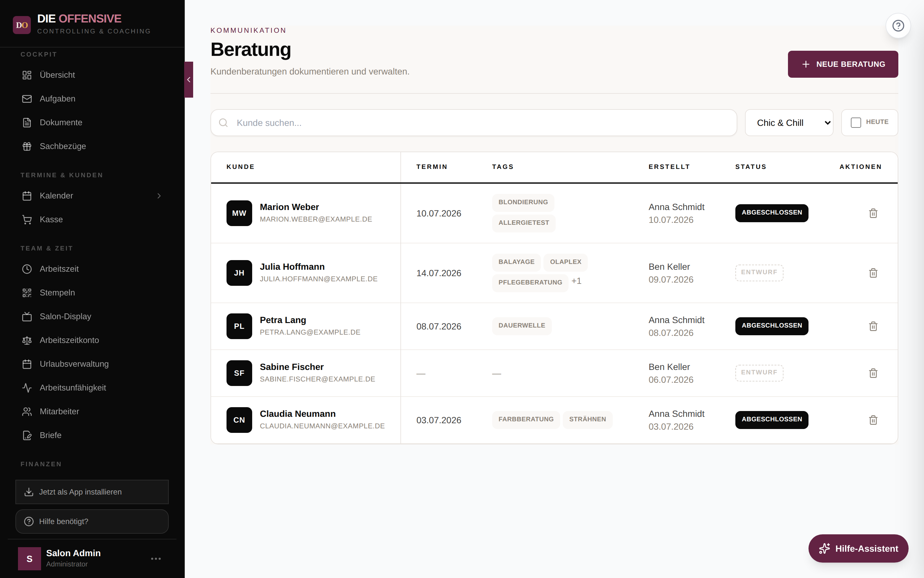The height and width of the screenshot is (578, 924).
Task: Click the PFLEGEBERATUNG tag
Action: click(530, 283)
